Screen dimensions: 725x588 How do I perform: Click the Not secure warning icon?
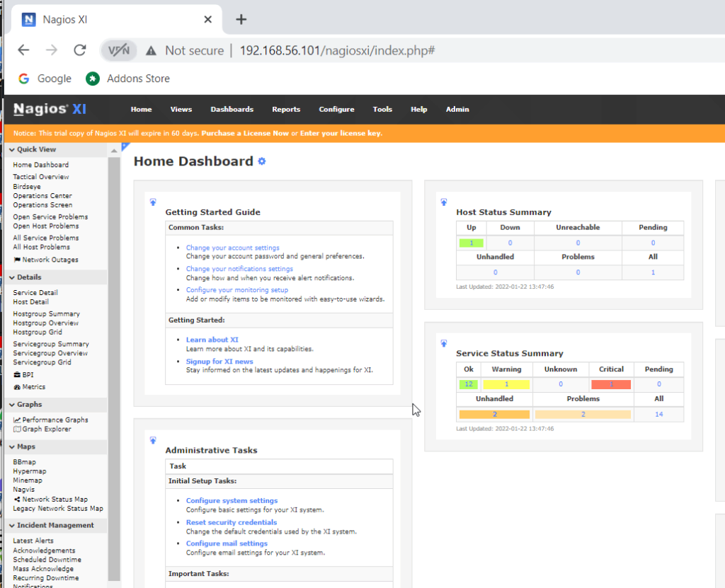pos(152,50)
